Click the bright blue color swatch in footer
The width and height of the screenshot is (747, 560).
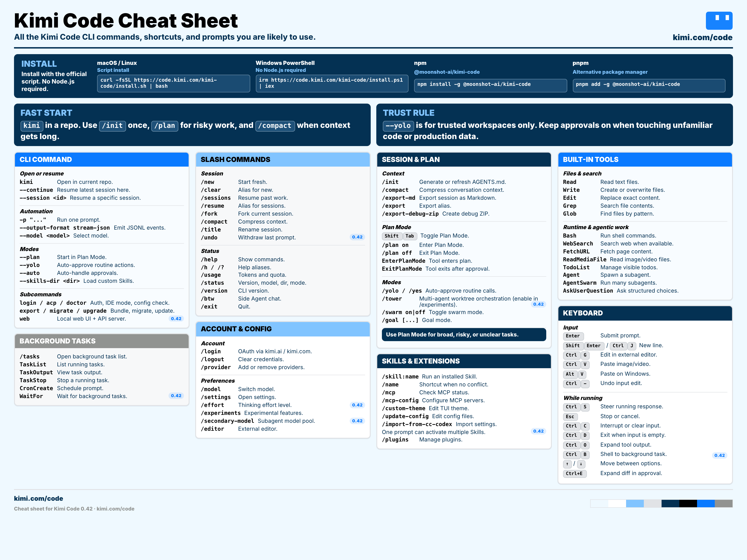pyautogui.click(x=706, y=504)
